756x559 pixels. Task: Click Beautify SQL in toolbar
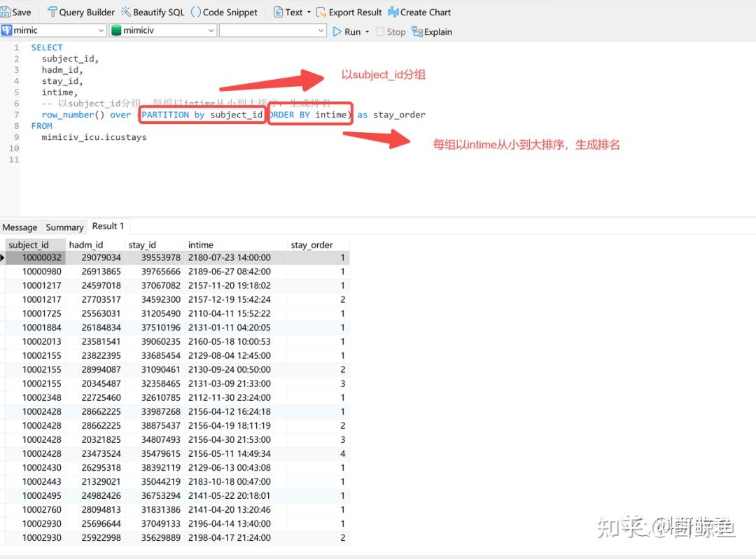(153, 12)
